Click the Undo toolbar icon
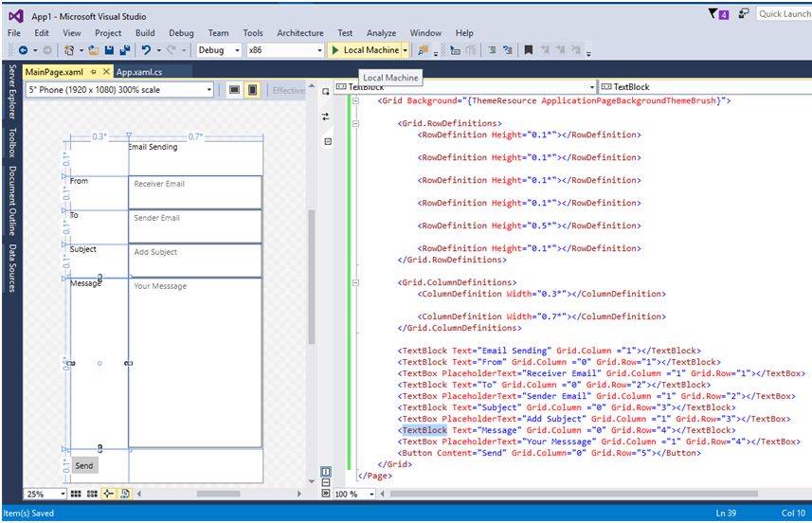This screenshot has width=812, height=523. pos(147,50)
